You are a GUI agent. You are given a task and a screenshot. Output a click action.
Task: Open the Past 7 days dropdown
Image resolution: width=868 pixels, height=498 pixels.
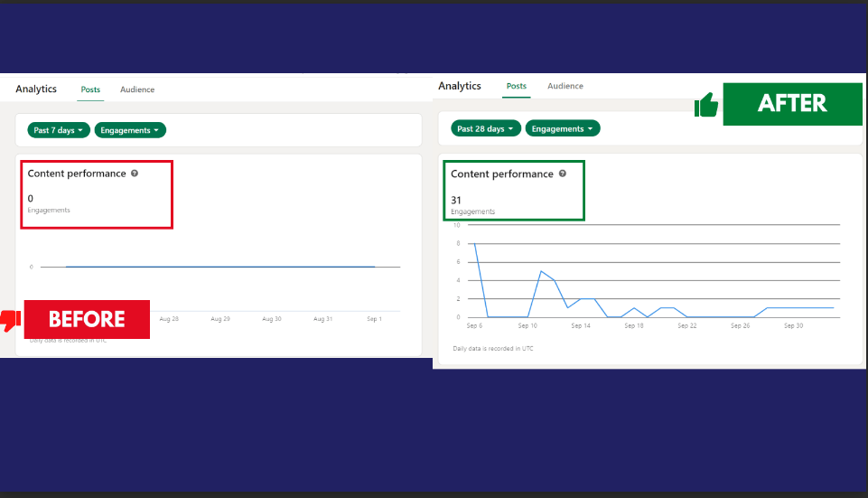point(59,130)
